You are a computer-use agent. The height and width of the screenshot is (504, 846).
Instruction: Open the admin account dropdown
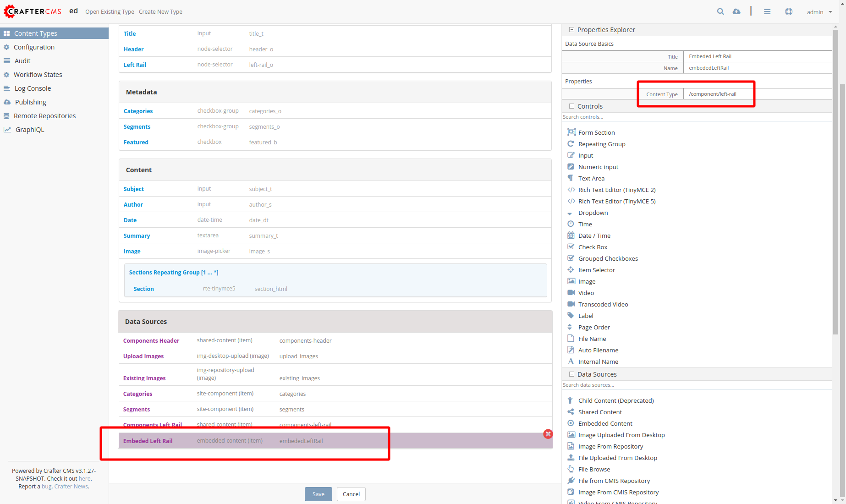819,12
